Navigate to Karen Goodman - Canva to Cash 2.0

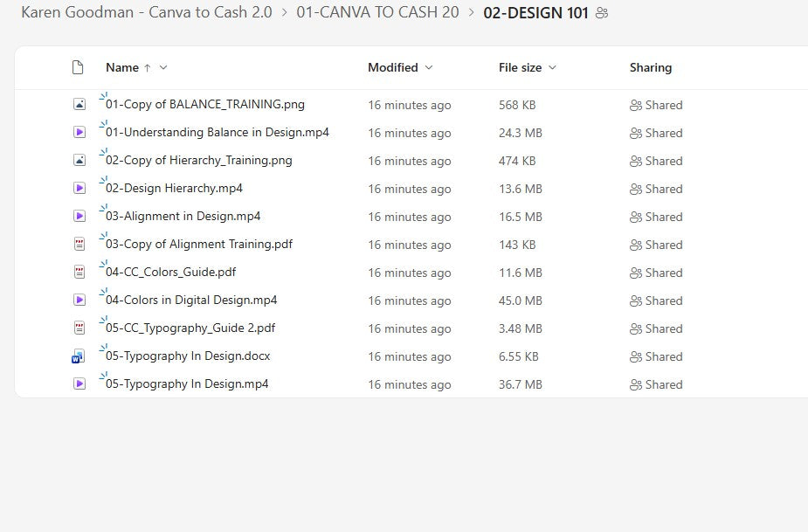pos(146,12)
